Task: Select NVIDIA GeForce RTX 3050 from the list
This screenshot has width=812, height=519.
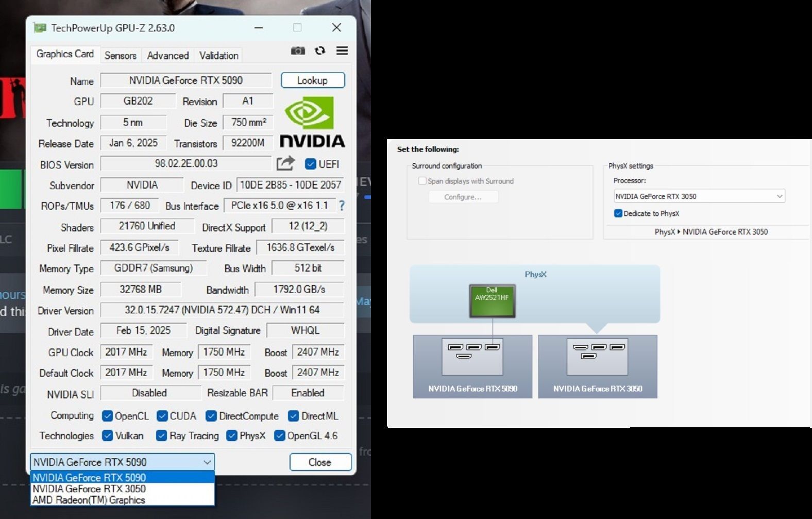Action: [122, 489]
